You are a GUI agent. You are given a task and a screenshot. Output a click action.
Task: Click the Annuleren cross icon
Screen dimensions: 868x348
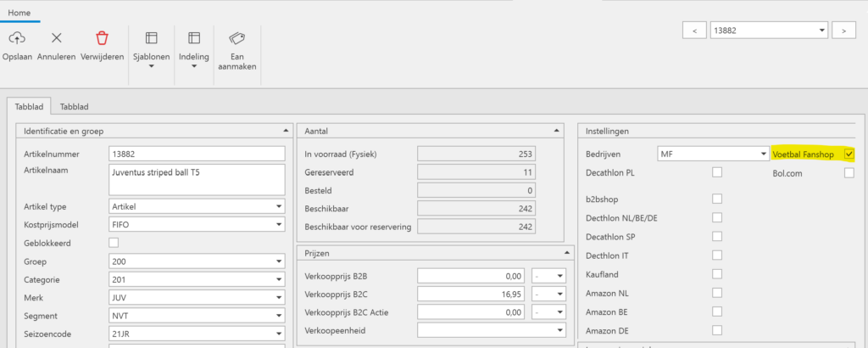(57, 38)
